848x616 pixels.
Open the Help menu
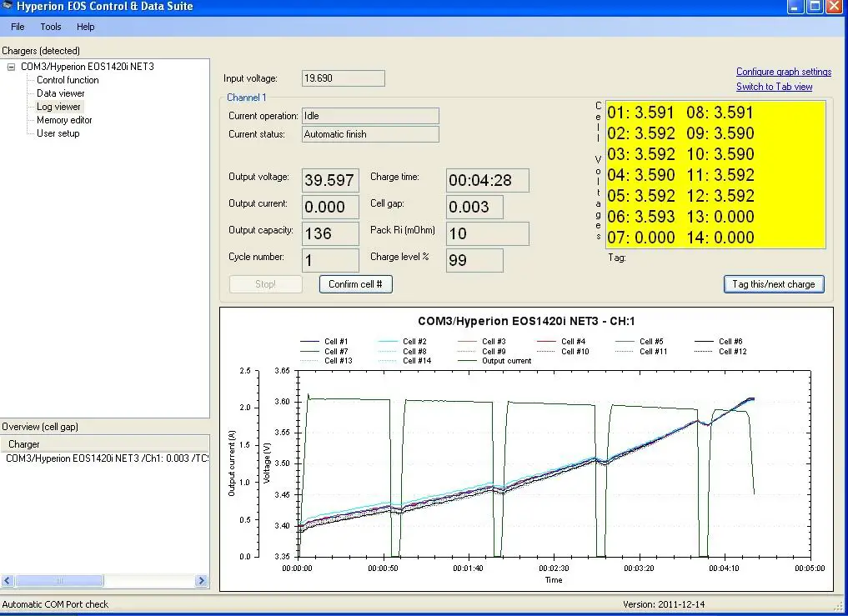(85, 27)
